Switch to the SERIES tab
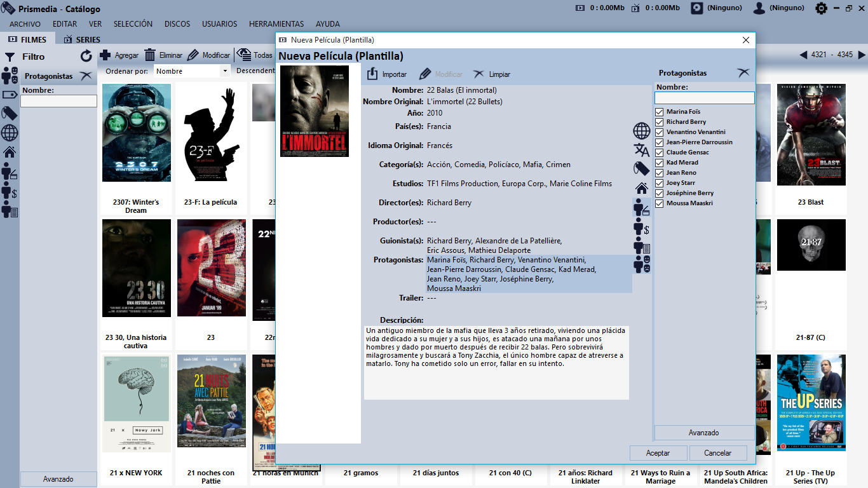This screenshot has height=488, width=868. [x=82, y=39]
